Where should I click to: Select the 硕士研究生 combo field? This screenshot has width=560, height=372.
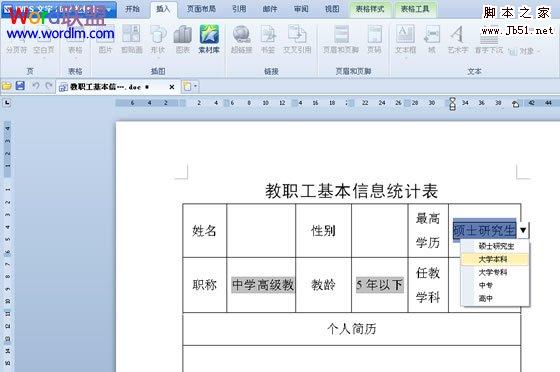pyautogui.click(x=484, y=230)
